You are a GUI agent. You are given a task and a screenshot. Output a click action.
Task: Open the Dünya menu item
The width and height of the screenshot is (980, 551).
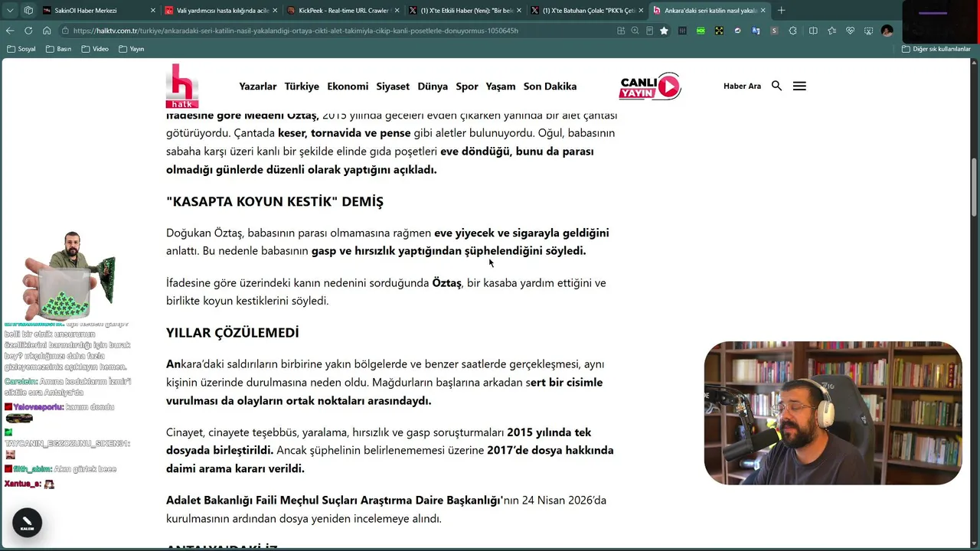point(433,86)
